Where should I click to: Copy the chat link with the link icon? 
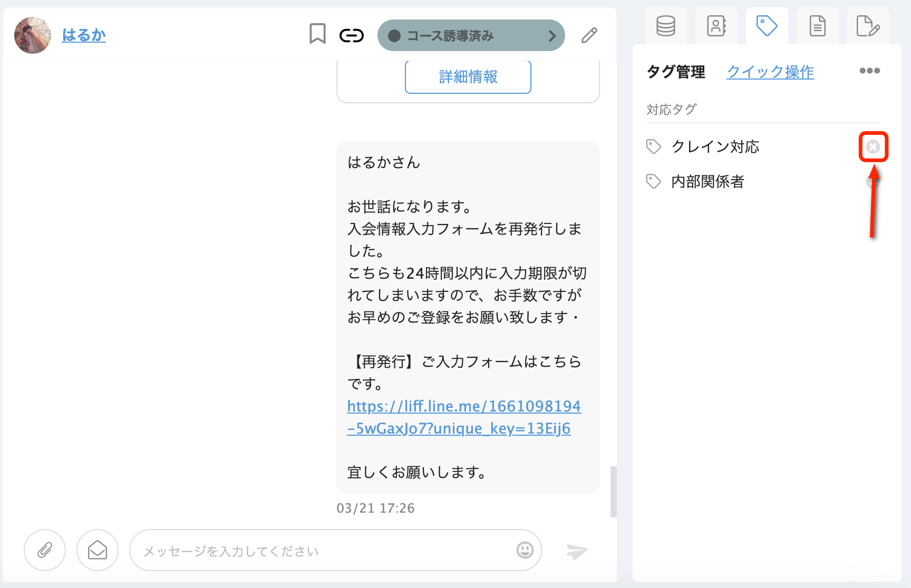(351, 34)
